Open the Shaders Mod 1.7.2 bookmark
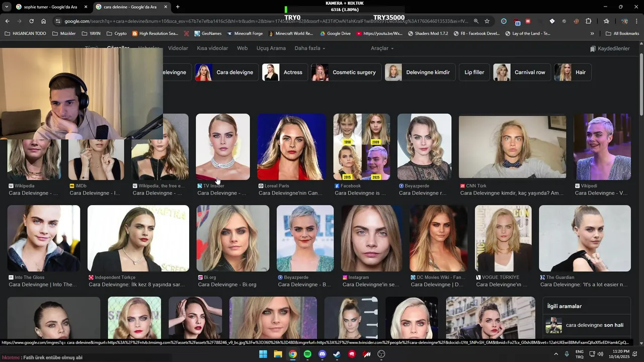 click(x=428, y=34)
